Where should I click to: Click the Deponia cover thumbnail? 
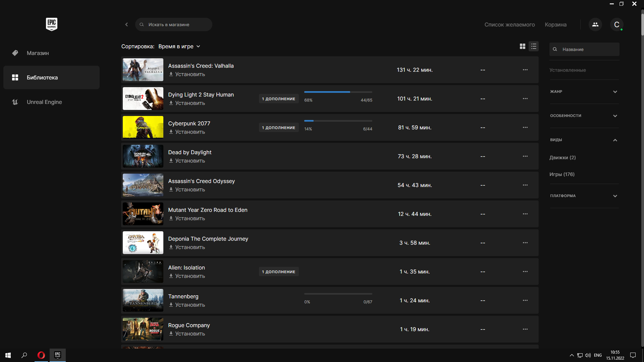[143, 243]
